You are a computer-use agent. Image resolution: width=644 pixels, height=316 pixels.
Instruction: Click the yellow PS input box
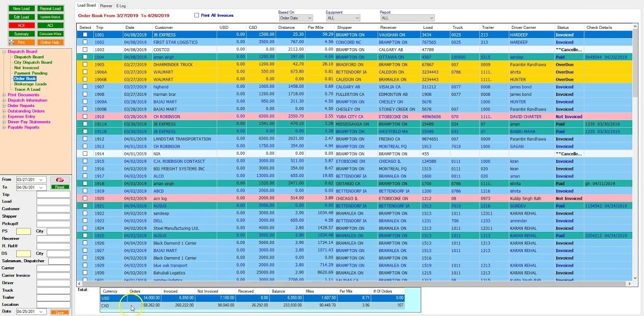[23, 231]
